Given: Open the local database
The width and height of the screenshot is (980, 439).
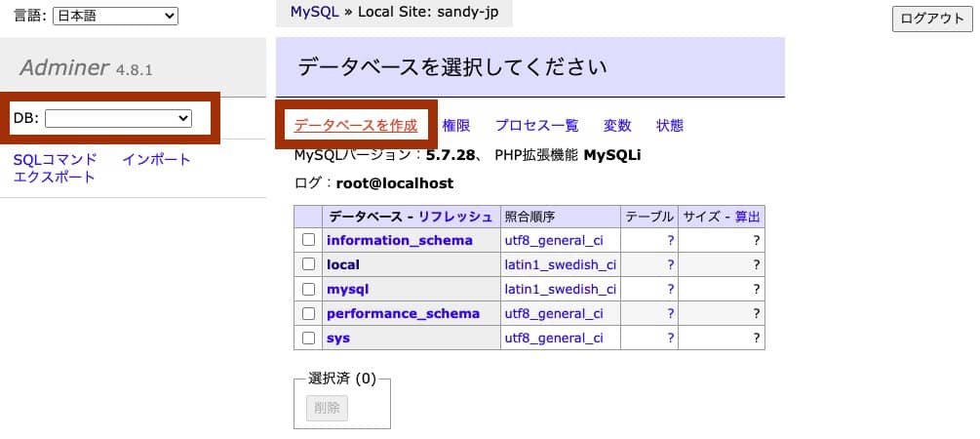Looking at the screenshot, I should (x=343, y=264).
